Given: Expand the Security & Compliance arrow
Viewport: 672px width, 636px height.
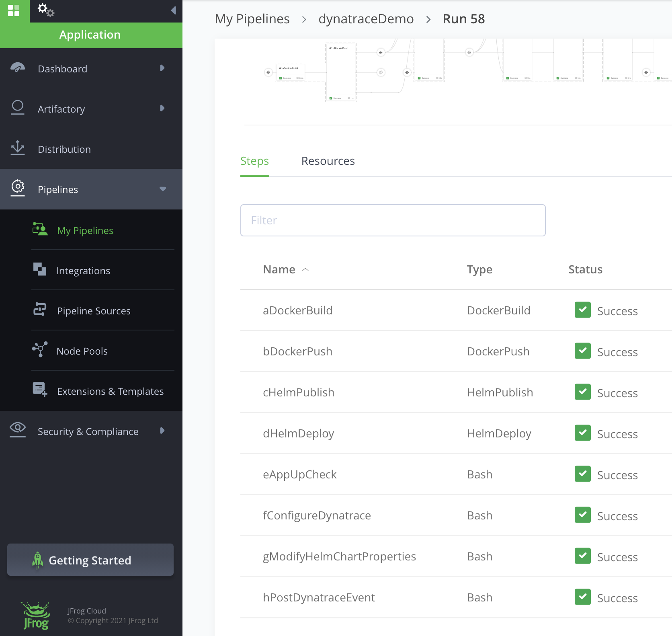Looking at the screenshot, I should [162, 431].
